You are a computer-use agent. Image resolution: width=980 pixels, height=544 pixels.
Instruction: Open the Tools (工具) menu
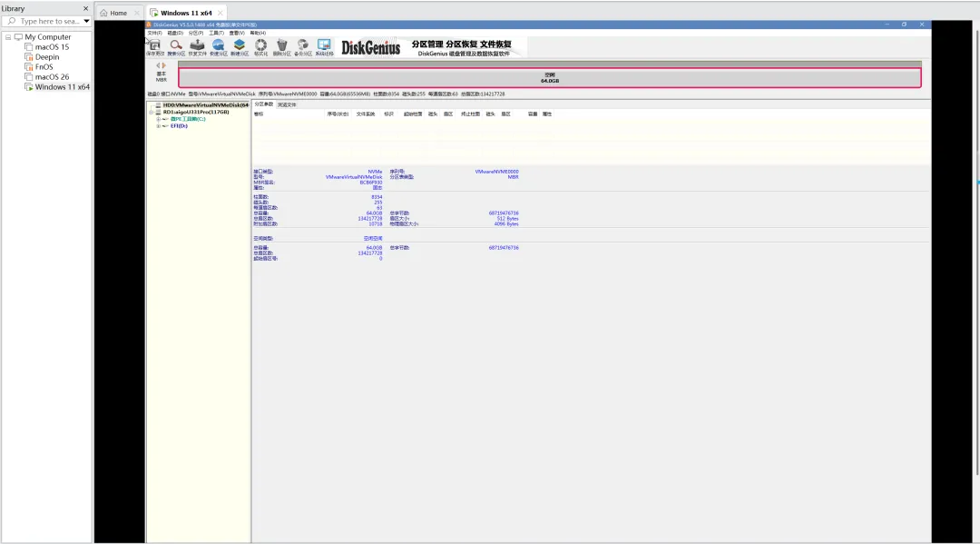pyautogui.click(x=216, y=33)
